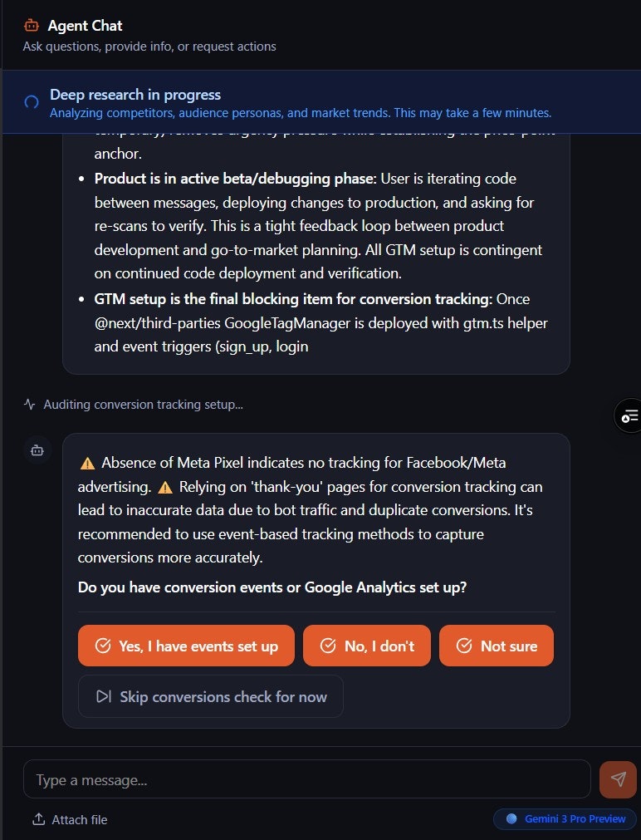641x840 pixels.
Task: Click the Not sure button
Action: pos(497,646)
